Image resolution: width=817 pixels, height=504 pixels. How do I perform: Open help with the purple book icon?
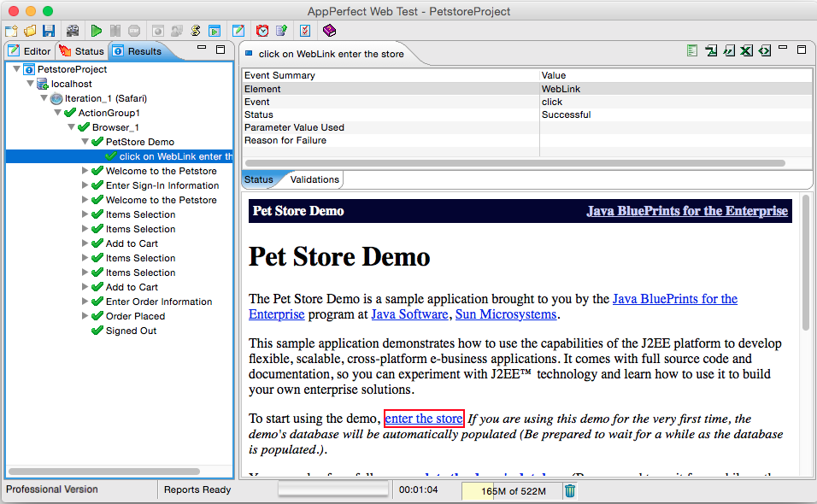pyautogui.click(x=329, y=31)
